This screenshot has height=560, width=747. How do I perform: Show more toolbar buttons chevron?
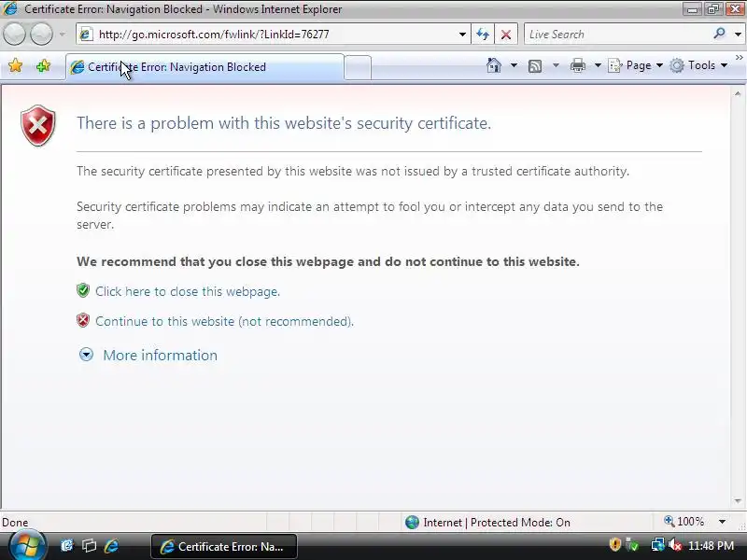pos(739,58)
